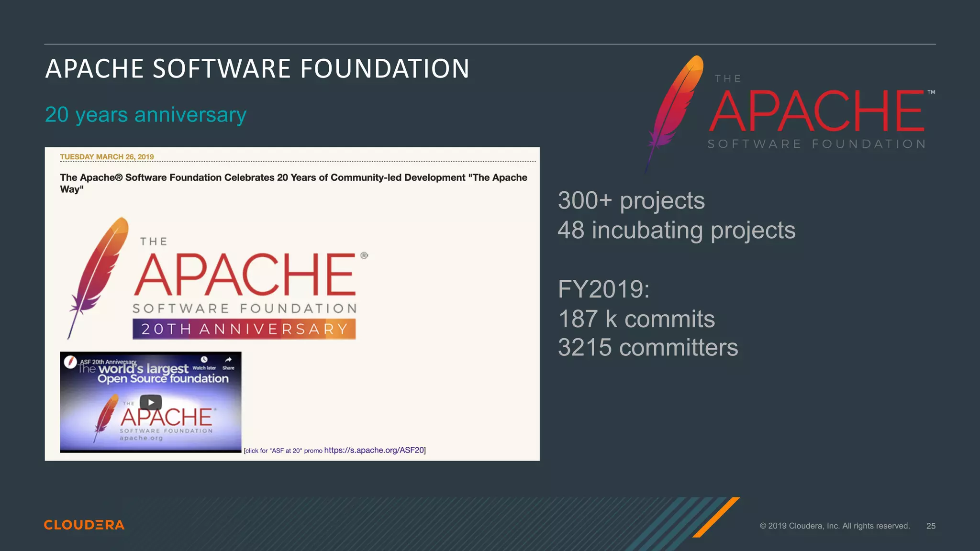Play the ASF 20th Anniversary video
This screenshot has width=980, height=551.
coord(151,402)
